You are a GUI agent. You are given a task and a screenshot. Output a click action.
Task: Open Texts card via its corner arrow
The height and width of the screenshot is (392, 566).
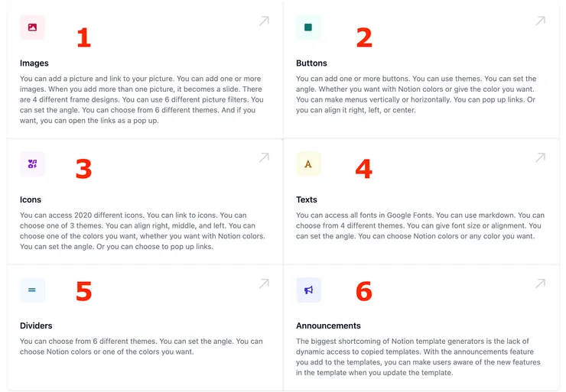click(540, 157)
